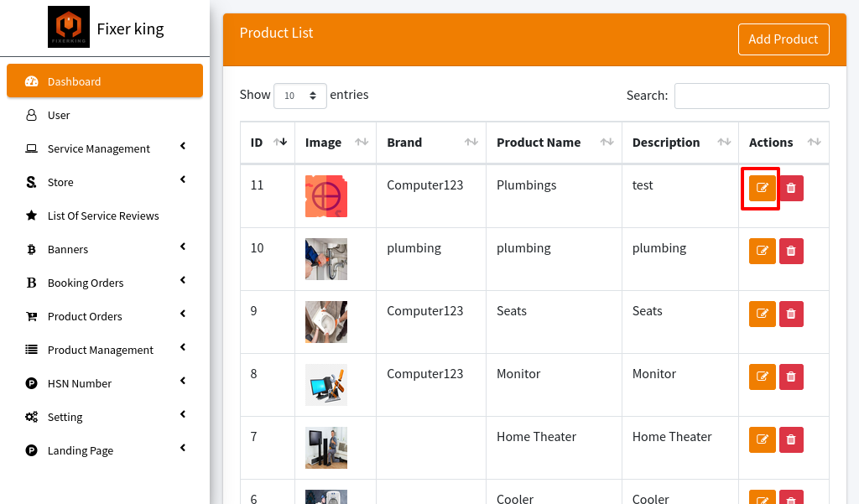The width and height of the screenshot is (859, 504).
Task: Expand the Landing Page chevron
Action: (x=183, y=448)
